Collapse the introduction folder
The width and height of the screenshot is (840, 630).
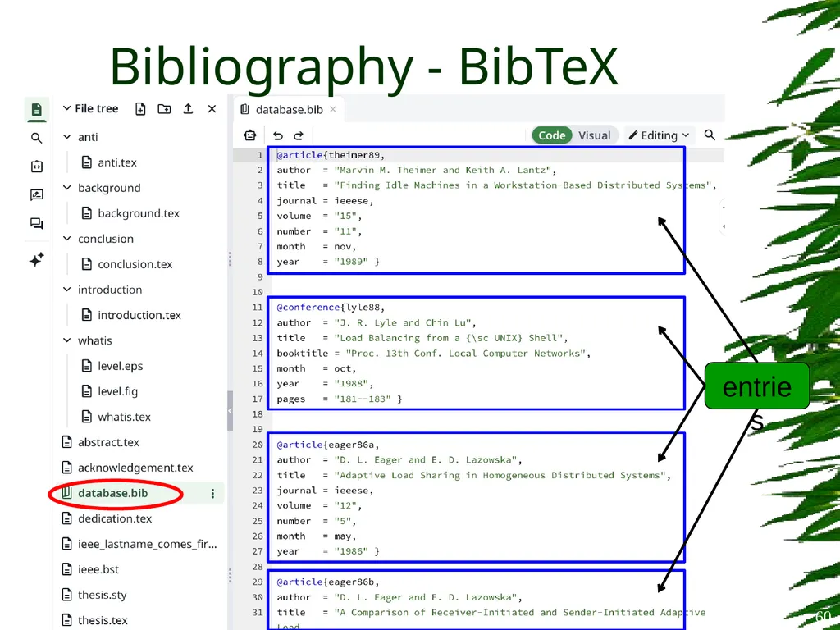coord(67,290)
